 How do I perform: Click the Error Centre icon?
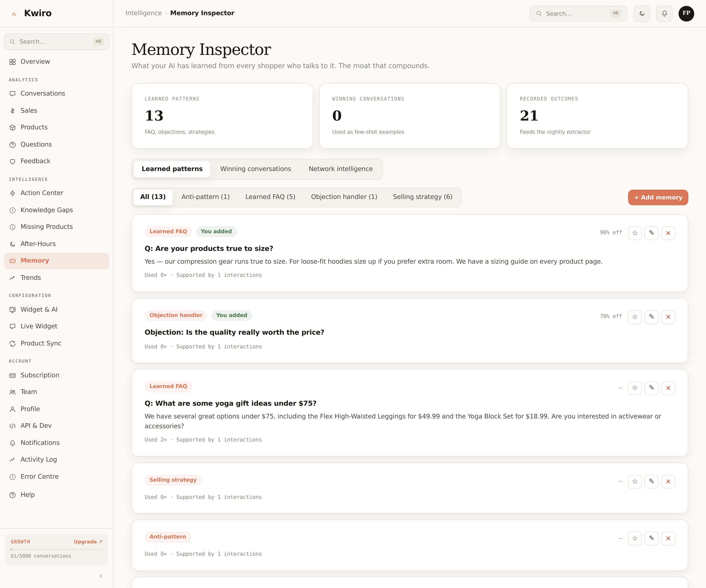pyautogui.click(x=13, y=477)
